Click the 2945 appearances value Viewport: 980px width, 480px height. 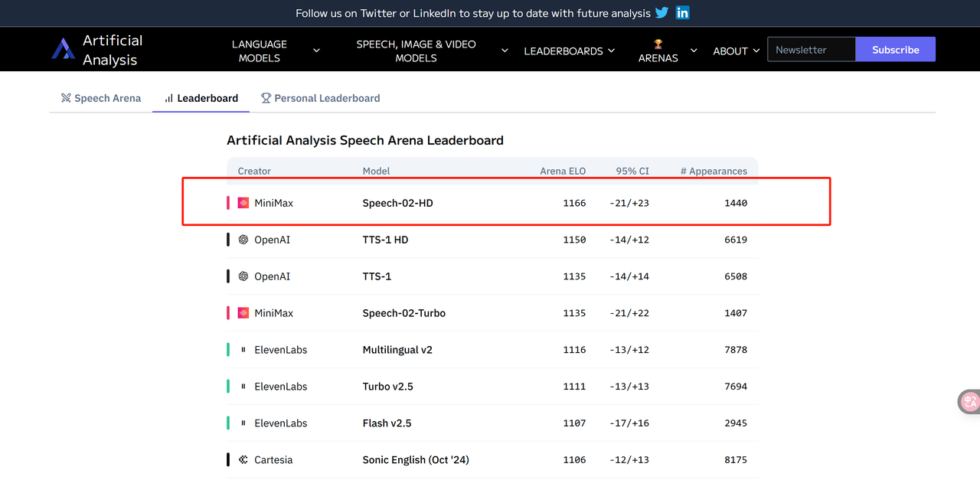pos(736,423)
